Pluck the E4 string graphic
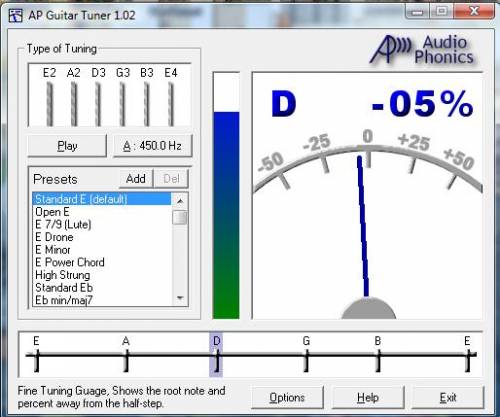This screenshot has width=500, height=417. click(171, 104)
